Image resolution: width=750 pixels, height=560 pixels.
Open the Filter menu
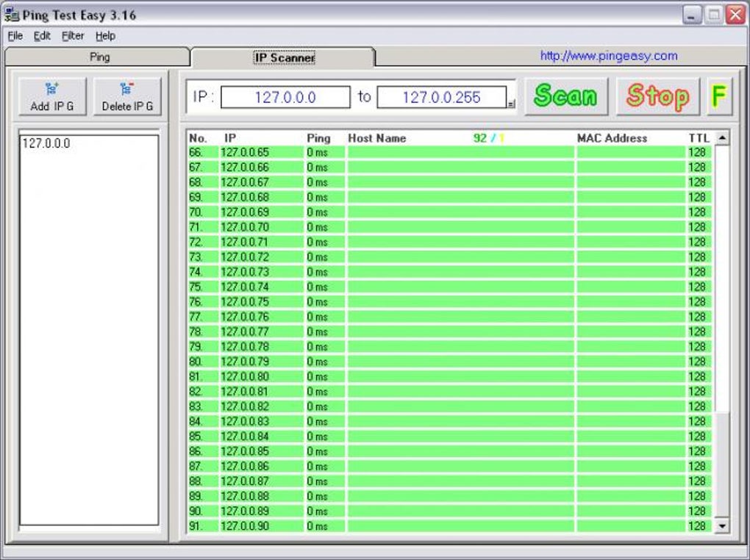pyautogui.click(x=73, y=36)
